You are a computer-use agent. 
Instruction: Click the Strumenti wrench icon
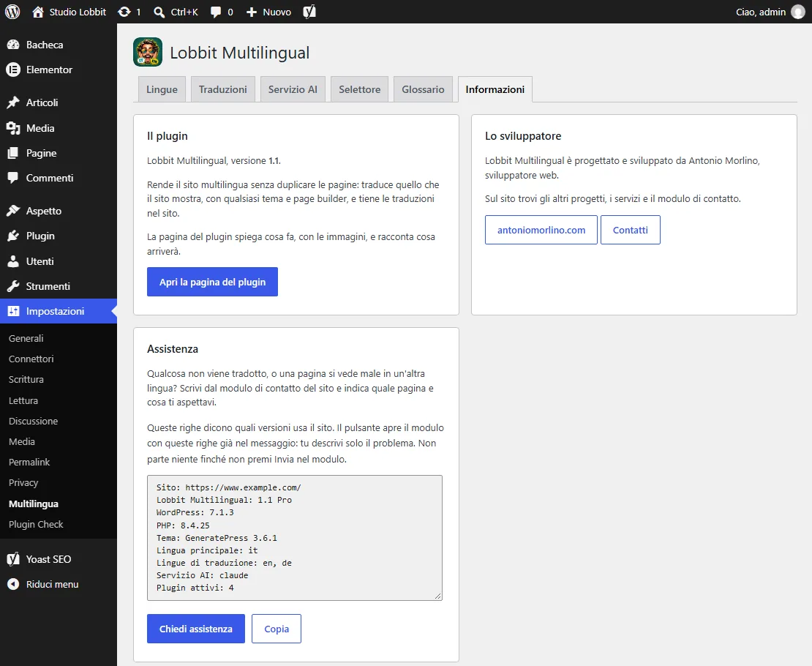click(x=13, y=286)
